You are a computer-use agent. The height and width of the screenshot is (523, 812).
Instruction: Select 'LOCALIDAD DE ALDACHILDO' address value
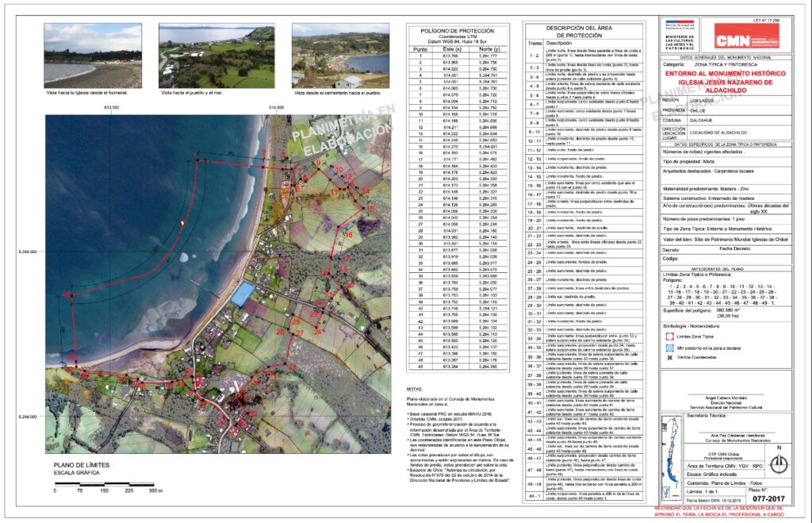pos(718,133)
